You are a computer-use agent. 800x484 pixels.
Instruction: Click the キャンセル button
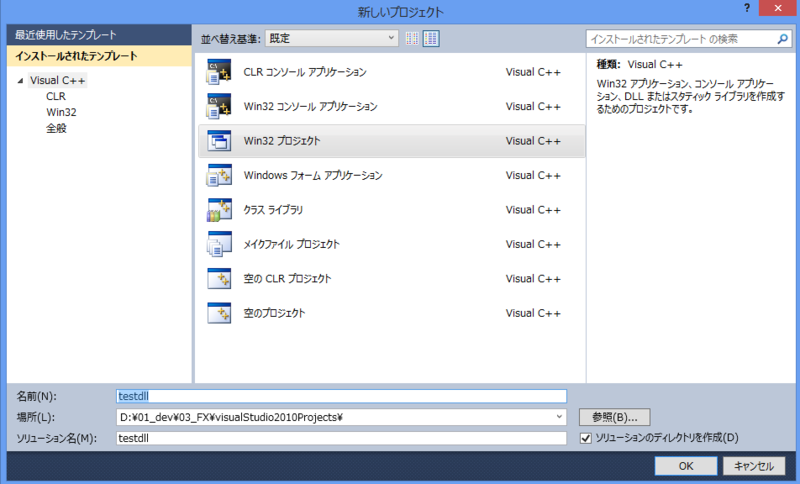754,466
